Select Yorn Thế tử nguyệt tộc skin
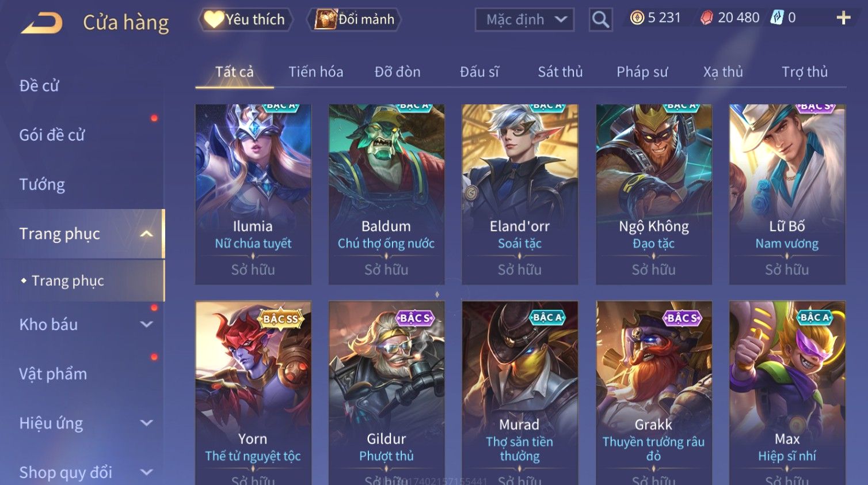 click(253, 393)
